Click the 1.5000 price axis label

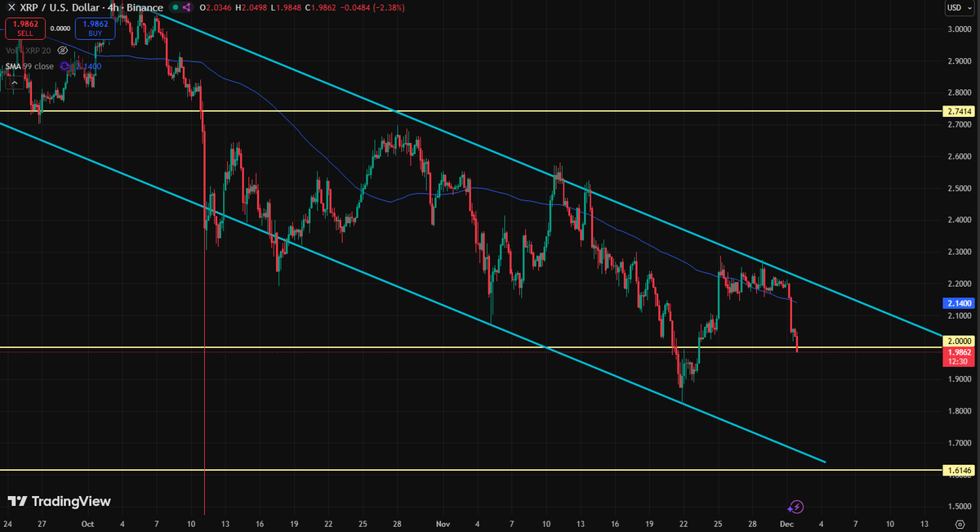coord(958,507)
